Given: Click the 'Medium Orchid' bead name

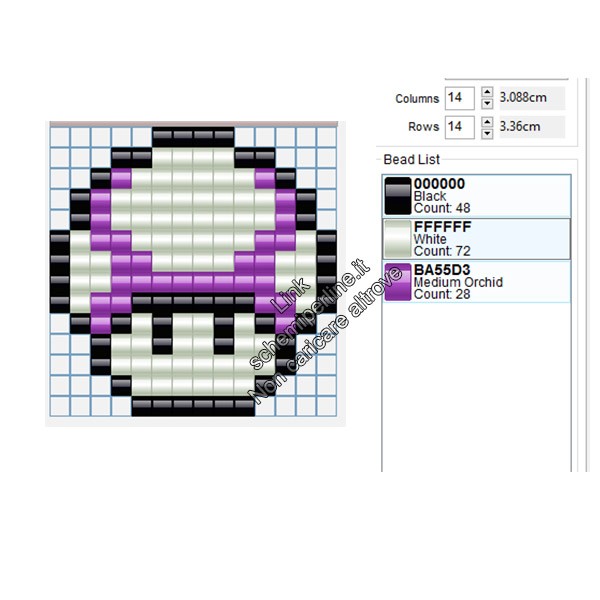Looking at the screenshot, I should click(x=458, y=282).
